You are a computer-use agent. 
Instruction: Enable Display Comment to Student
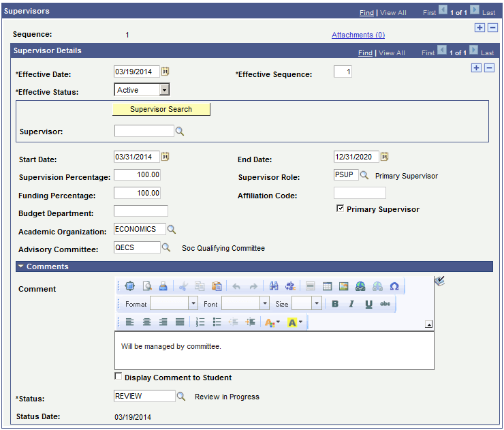pyautogui.click(x=119, y=376)
